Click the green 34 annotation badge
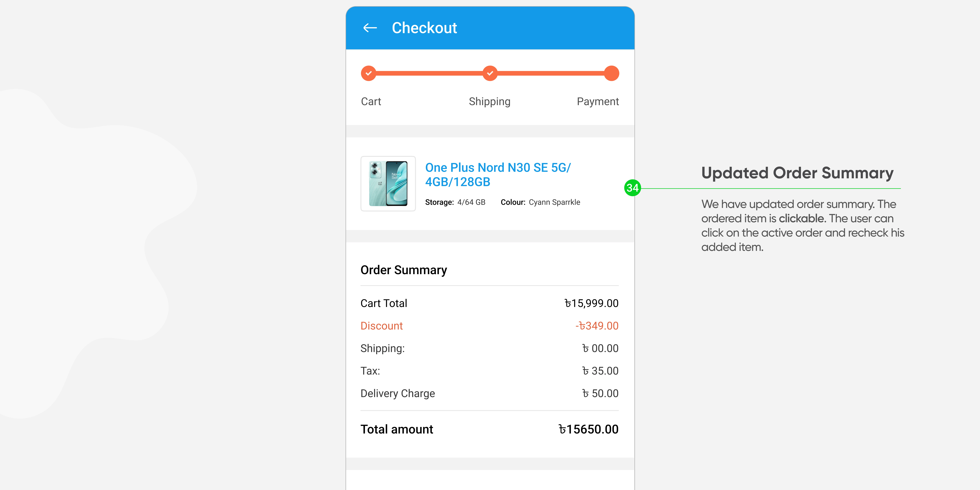This screenshot has width=980, height=490. [x=632, y=188]
